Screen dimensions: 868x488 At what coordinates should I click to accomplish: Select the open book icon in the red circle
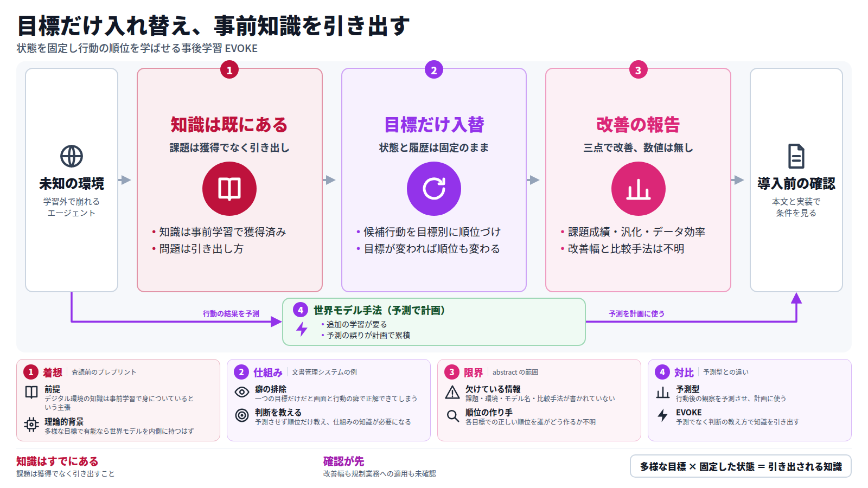(229, 189)
